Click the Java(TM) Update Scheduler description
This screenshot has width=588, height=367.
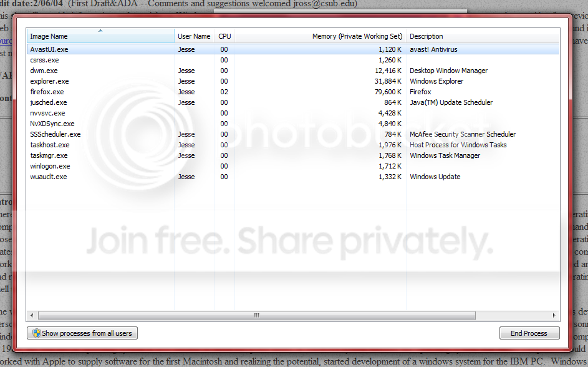coord(451,102)
